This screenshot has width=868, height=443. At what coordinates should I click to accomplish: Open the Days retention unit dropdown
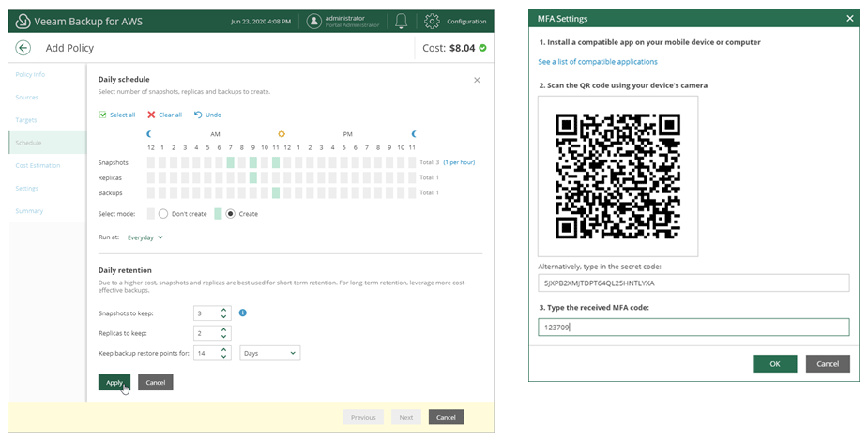270,353
